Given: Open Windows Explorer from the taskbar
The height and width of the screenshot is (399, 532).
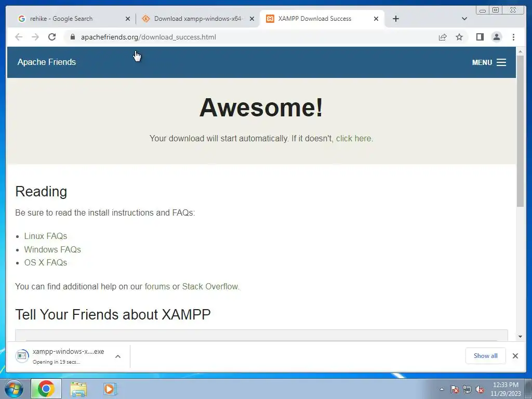Looking at the screenshot, I should click(79, 389).
